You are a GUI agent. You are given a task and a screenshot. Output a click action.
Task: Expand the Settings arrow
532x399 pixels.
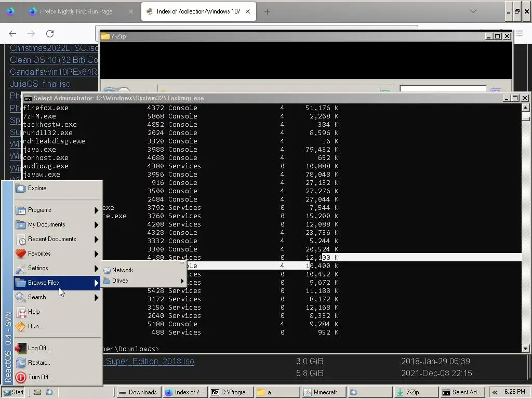[96, 269]
